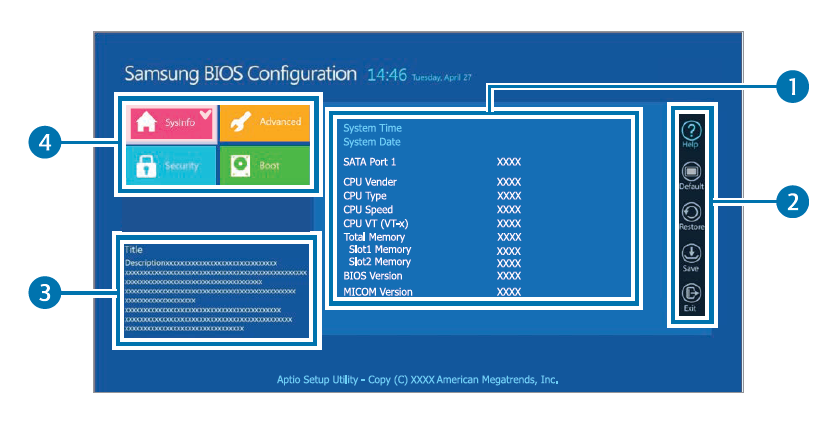Select the CPU VT (VT-x) row
Viewport: 839px width, 424px height.
pyautogui.click(x=432, y=223)
